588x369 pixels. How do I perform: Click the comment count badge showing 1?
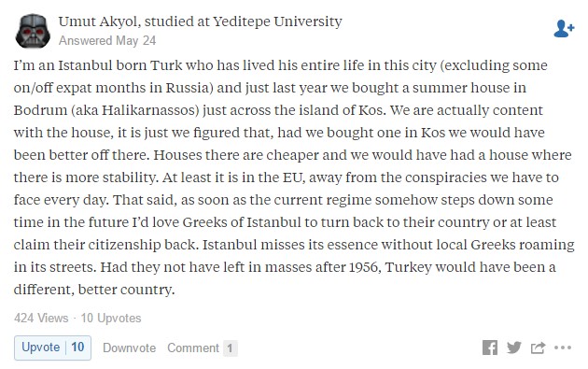230,348
